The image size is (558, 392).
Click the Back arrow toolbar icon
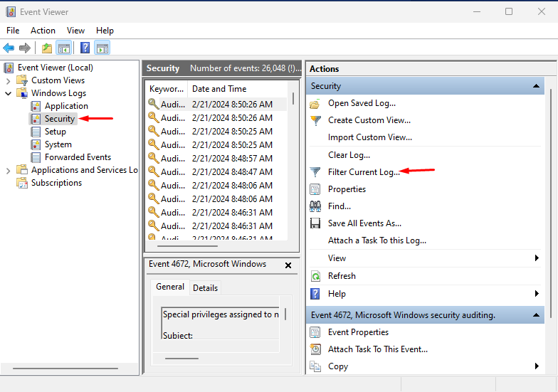(9, 48)
